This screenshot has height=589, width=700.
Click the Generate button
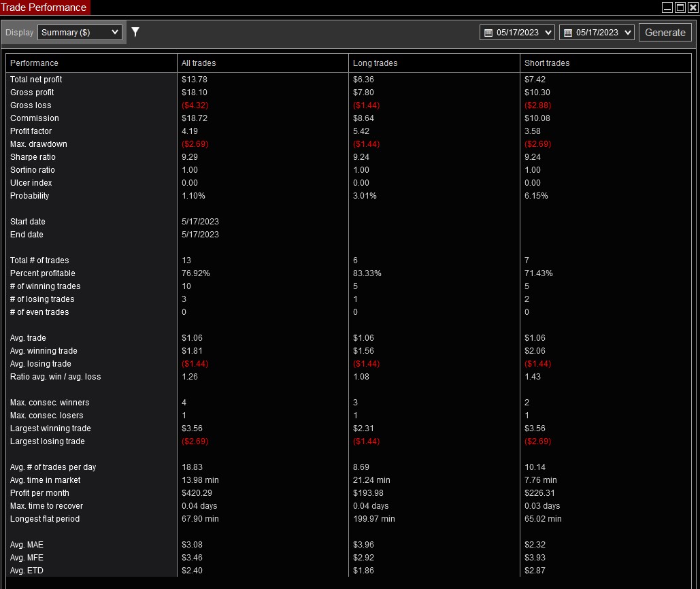click(x=665, y=33)
